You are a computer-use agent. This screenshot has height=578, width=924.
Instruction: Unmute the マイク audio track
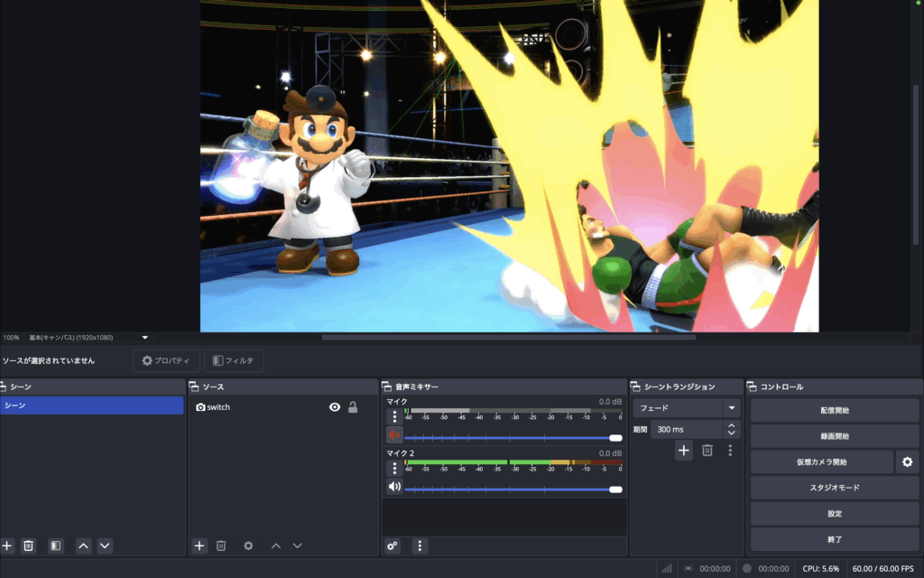coord(395,435)
